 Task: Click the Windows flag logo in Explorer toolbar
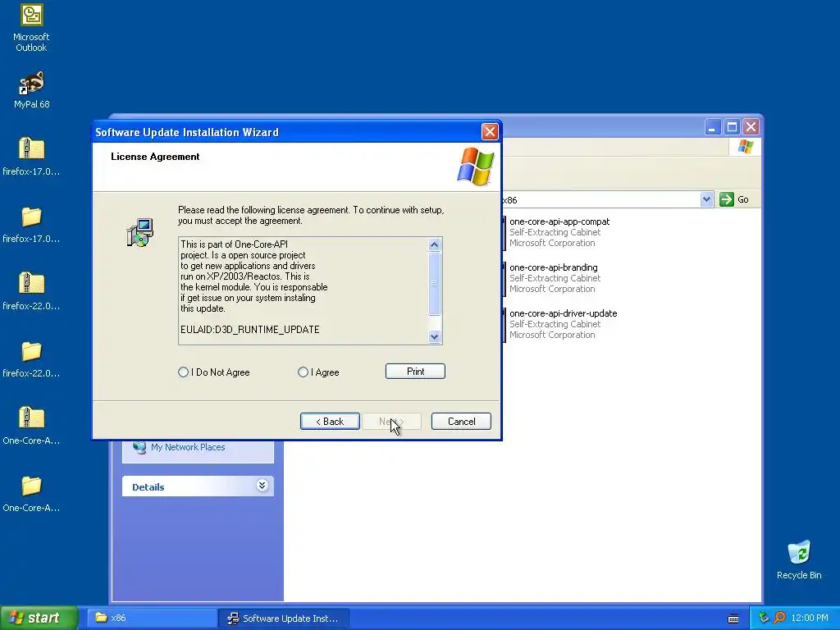(745, 146)
